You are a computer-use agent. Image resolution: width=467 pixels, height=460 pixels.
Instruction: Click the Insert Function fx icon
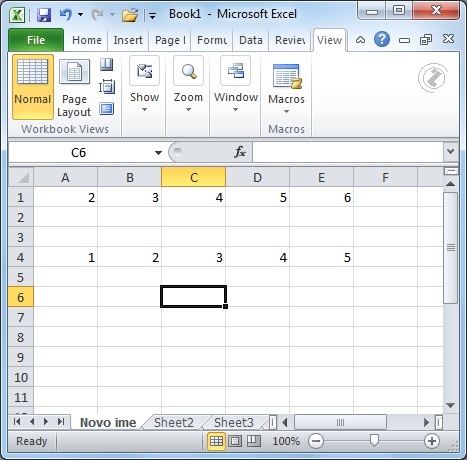[240, 152]
